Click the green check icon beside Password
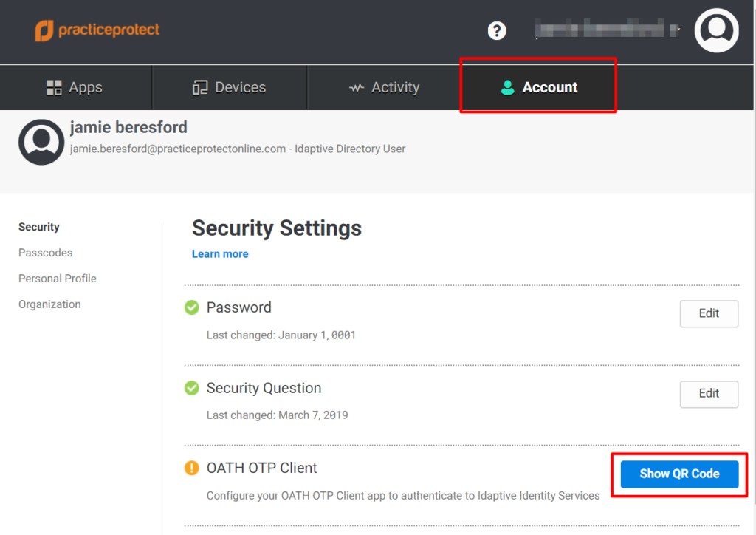This screenshot has height=535, width=756. 192,307
